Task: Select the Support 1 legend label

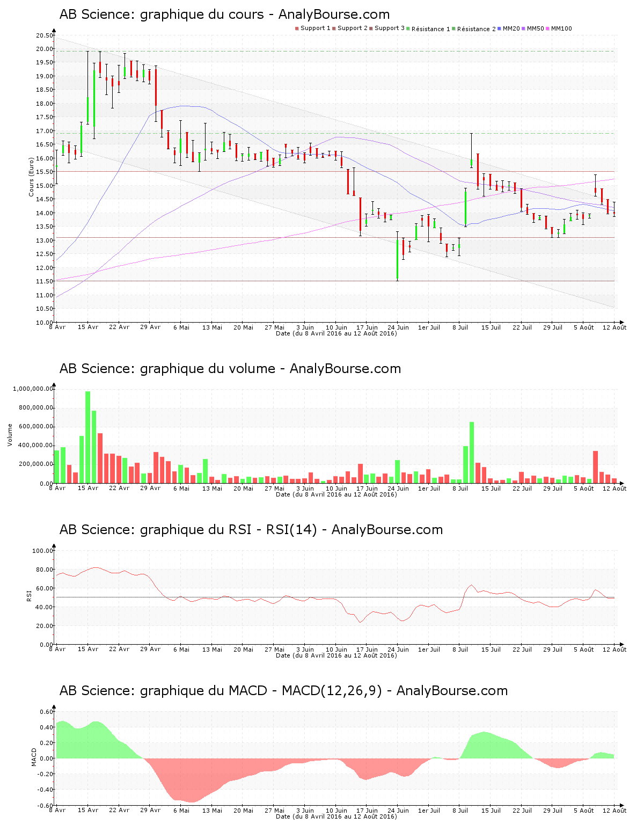Action: pos(316,28)
